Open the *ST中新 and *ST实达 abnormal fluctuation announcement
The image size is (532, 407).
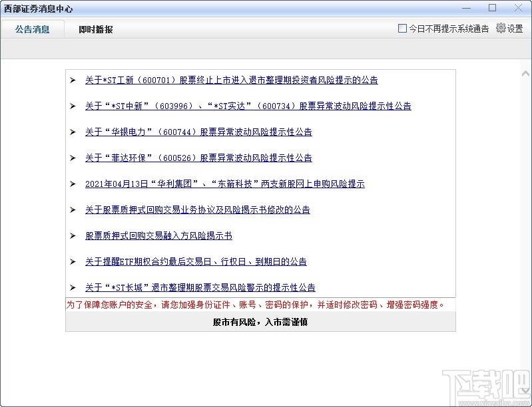248,106
